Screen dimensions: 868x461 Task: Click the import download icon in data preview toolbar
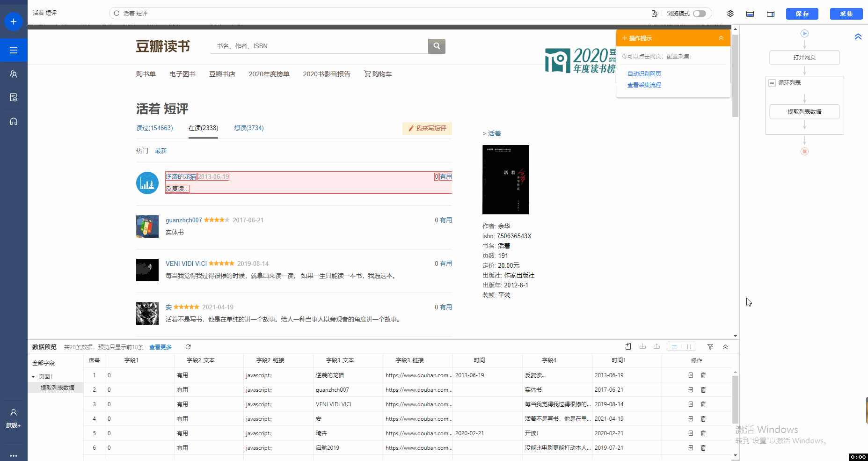pos(642,346)
